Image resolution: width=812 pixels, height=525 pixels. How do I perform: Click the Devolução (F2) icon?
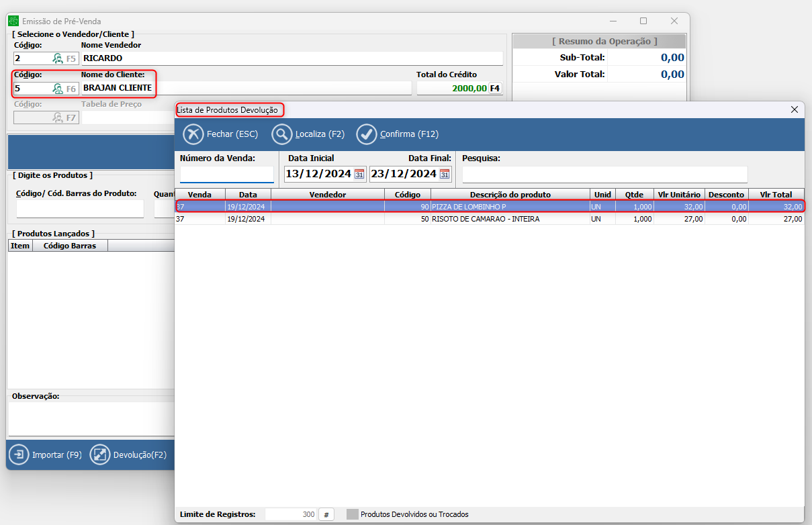click(x=99, y=455)
